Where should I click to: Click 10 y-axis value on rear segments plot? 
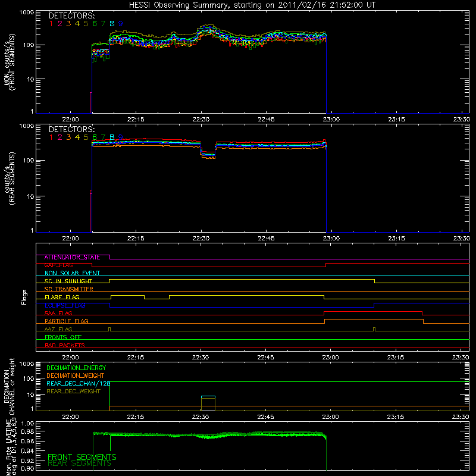pyautogui.click(x=30, y=196)
